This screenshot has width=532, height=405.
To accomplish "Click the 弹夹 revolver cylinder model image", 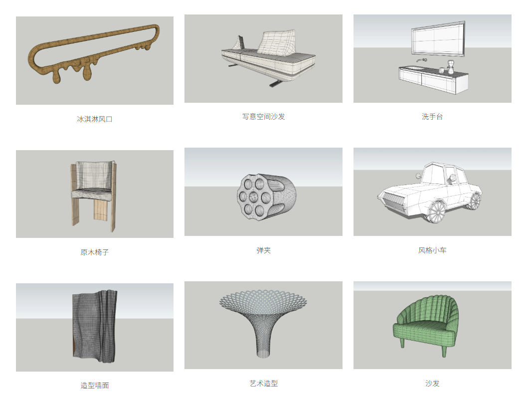I will 263,192.
